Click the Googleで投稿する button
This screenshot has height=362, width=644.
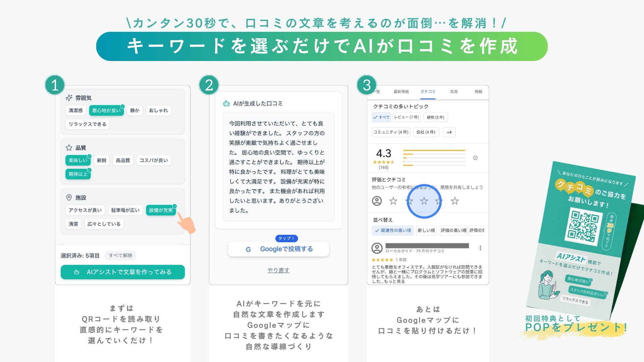coord(278,249)
